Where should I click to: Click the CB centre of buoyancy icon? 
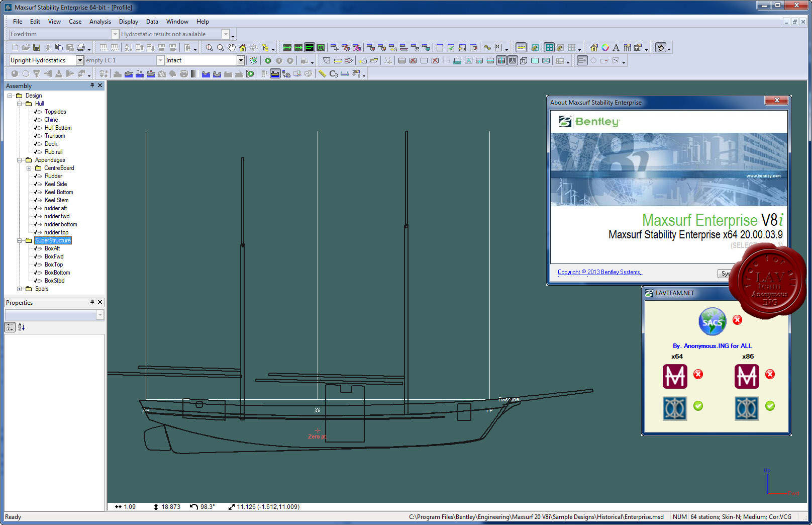click(x=333, y=74)
